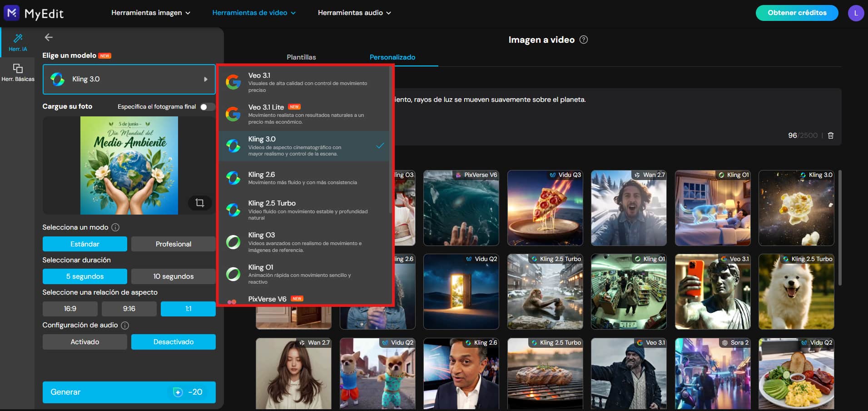
Task: Select Kling 2.6 from model list
Action: point(304,178)
